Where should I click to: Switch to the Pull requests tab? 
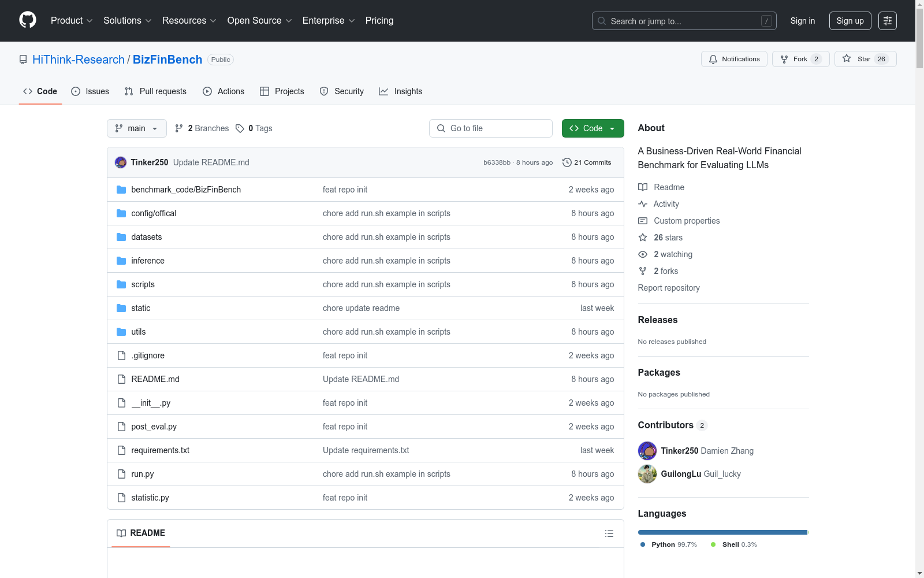click(x=155, y=91)
